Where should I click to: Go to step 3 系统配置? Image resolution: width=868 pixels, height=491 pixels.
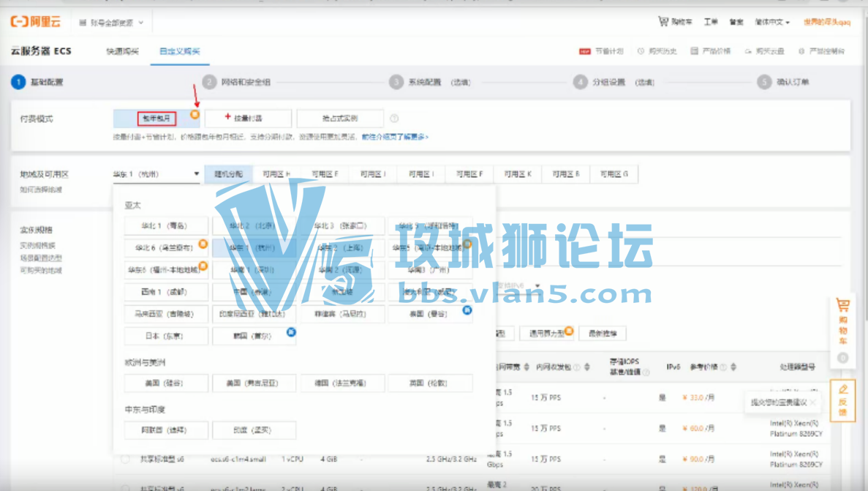[x=429, y=82]
